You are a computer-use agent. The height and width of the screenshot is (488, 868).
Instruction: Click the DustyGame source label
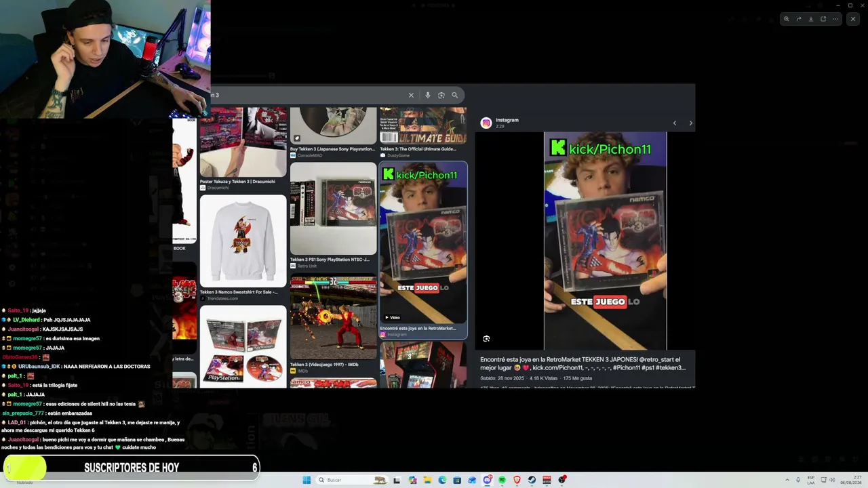click(x=398, y=156)
